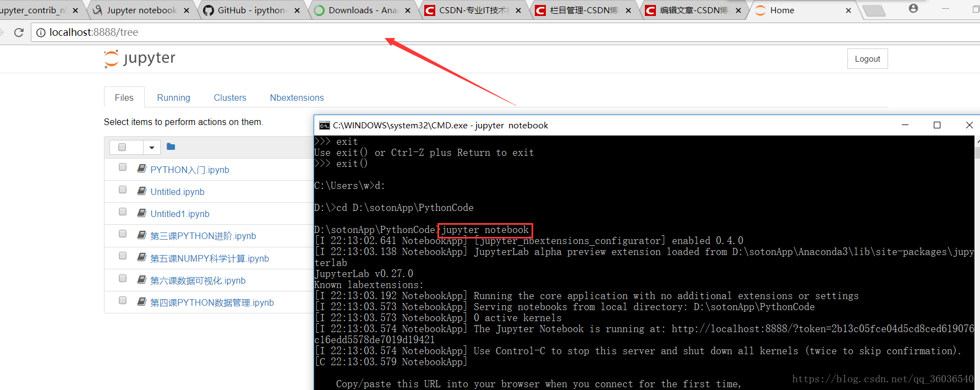Click the folder icon in file list header
This screenshot has width=980, height=390.
(x=171, y=147)
